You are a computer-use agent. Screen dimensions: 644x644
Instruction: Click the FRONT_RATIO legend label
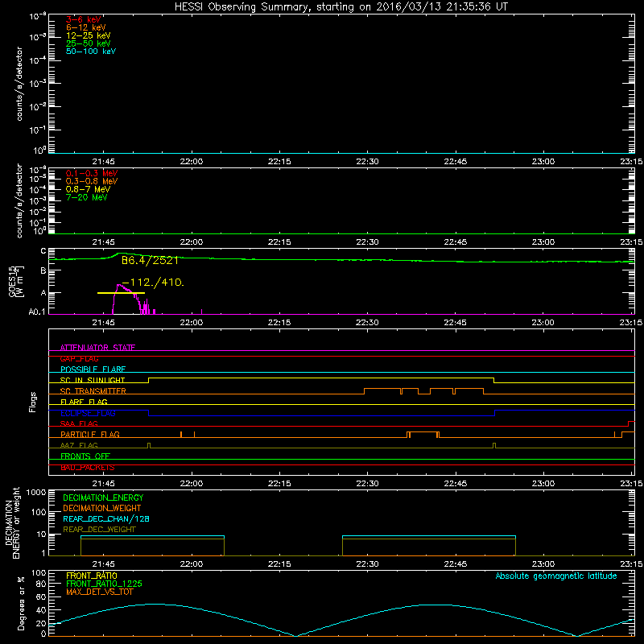91,576
